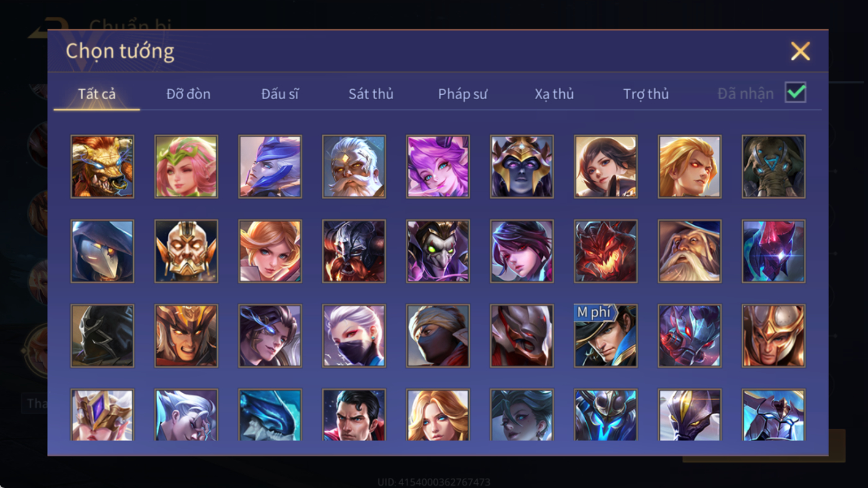Select the Tất cả tab
Image resolution: width=868 pixels, height=488 pixels.
tap(97, 94)
